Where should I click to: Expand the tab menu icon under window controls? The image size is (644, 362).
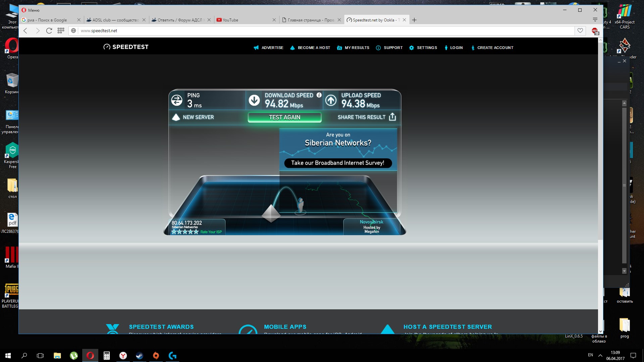point(595,20)
